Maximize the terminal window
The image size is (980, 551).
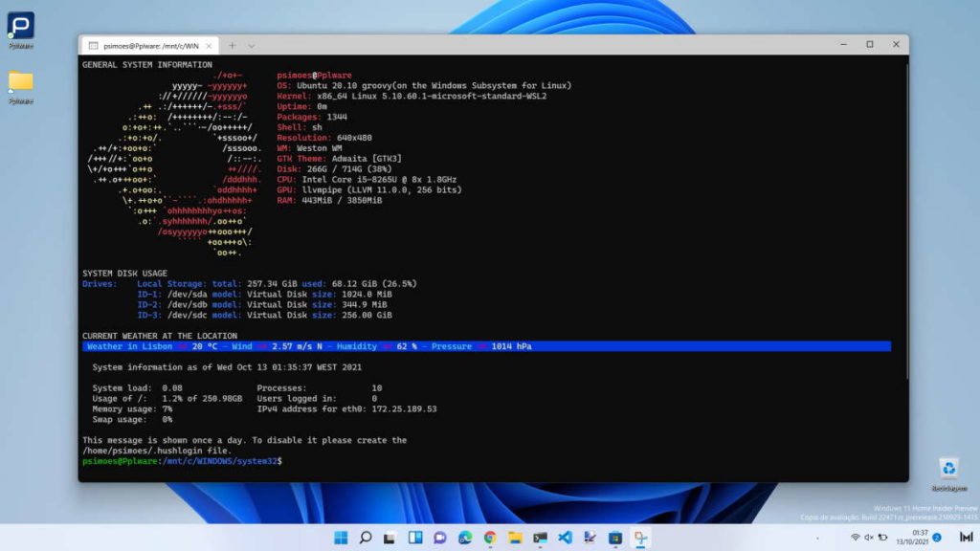click(870, 44)
